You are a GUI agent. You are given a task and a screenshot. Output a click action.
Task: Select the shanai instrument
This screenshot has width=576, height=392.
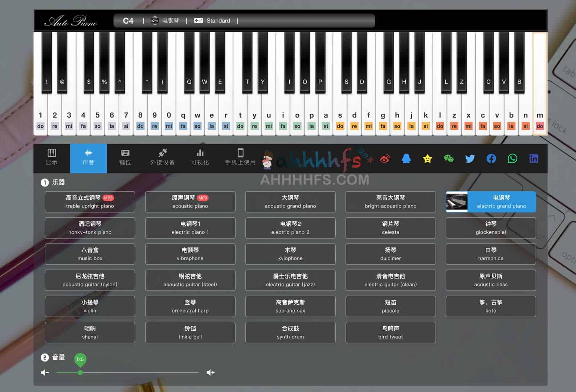(90, 332)
